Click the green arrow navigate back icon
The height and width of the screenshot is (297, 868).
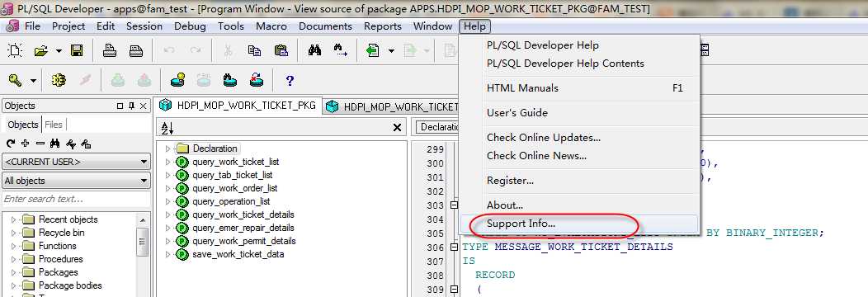coord(373,51)
